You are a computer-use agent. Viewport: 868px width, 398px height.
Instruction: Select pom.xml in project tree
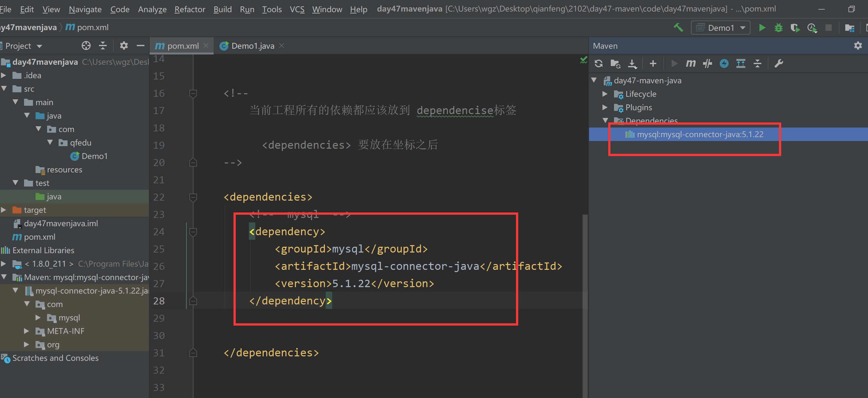(x=34, y=237)
